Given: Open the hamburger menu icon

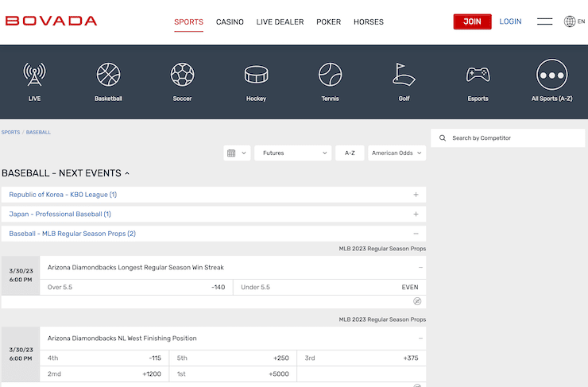Looking at the screenshot, I should [544, 21].
